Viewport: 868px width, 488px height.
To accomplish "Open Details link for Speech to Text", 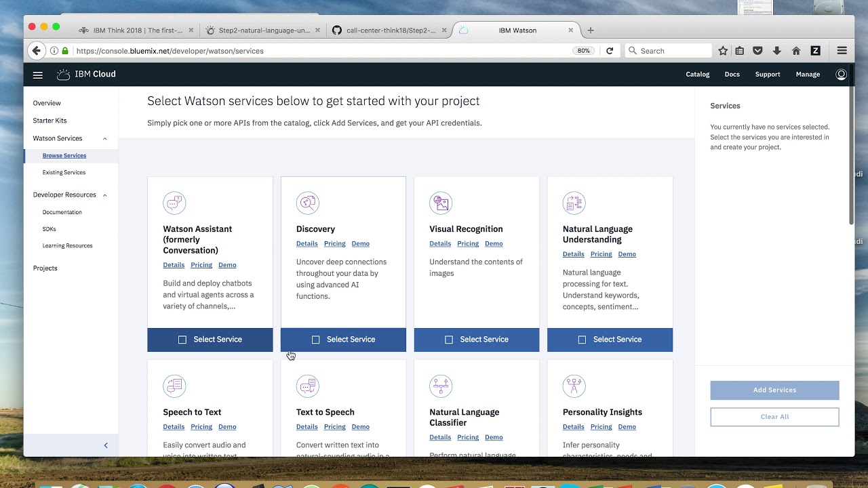I will pos(174,427).
